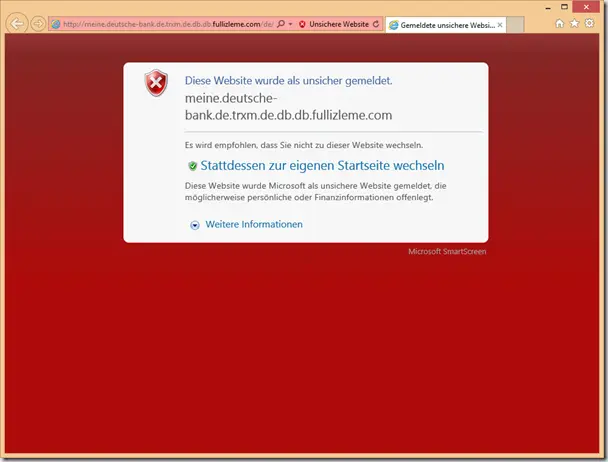Open a new blank tab
The height and width of the screenshot is (462, 608).
point(515,25)
